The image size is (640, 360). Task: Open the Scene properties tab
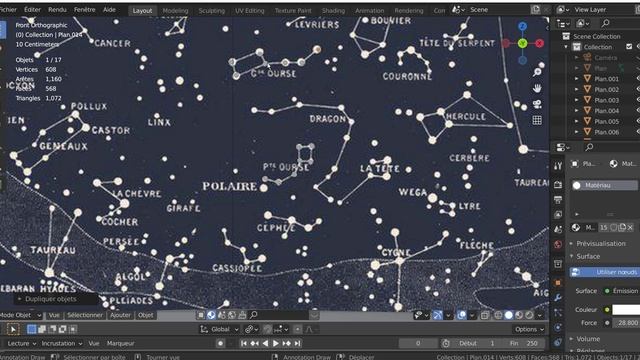click(558, 229)
